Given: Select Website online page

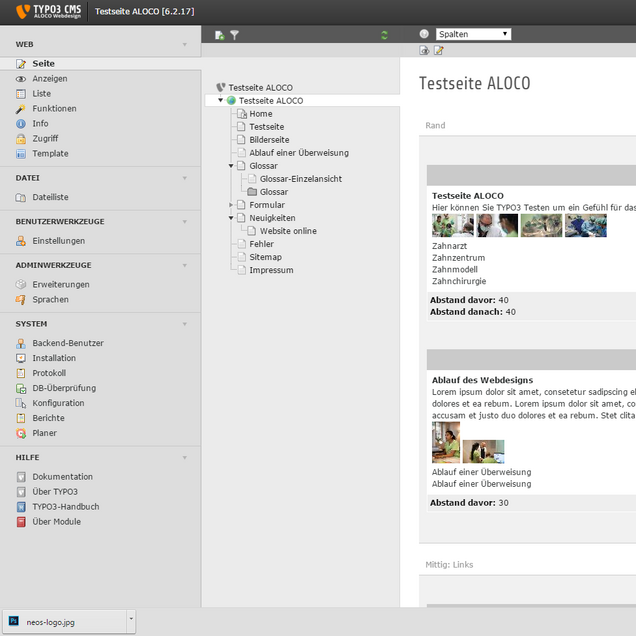Looking at the screenshot, I should [288, 231].
